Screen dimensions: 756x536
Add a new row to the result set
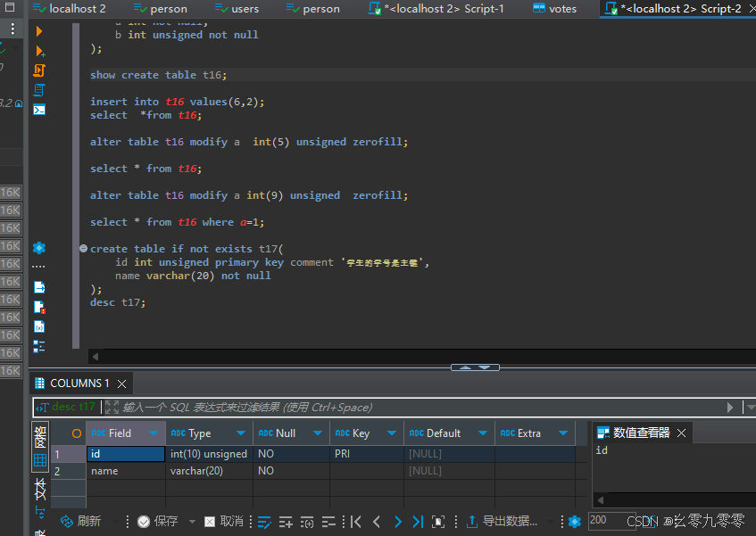286,522
